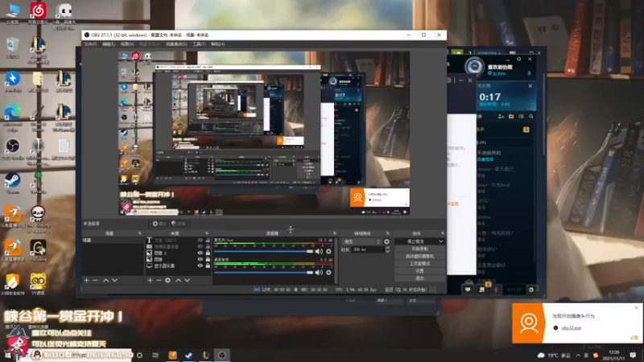The width and height of the screenshot is (644, 362).
Task: Move the scene down in the Scenes panel
Action: pyautogui.click(x=115, y=280)
